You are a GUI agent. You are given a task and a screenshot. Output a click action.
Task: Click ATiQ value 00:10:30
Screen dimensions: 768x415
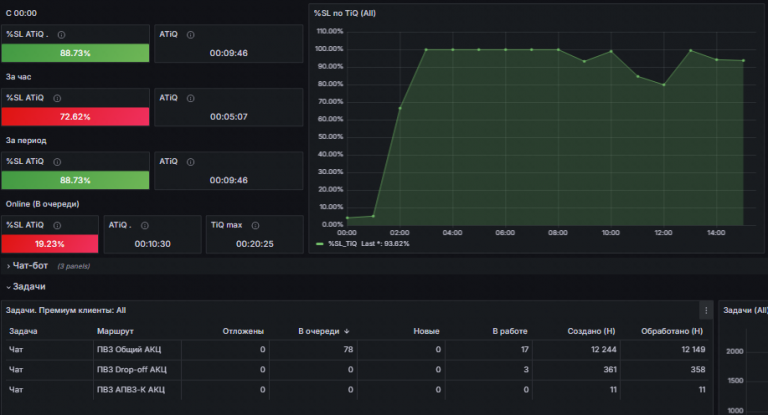152,244
